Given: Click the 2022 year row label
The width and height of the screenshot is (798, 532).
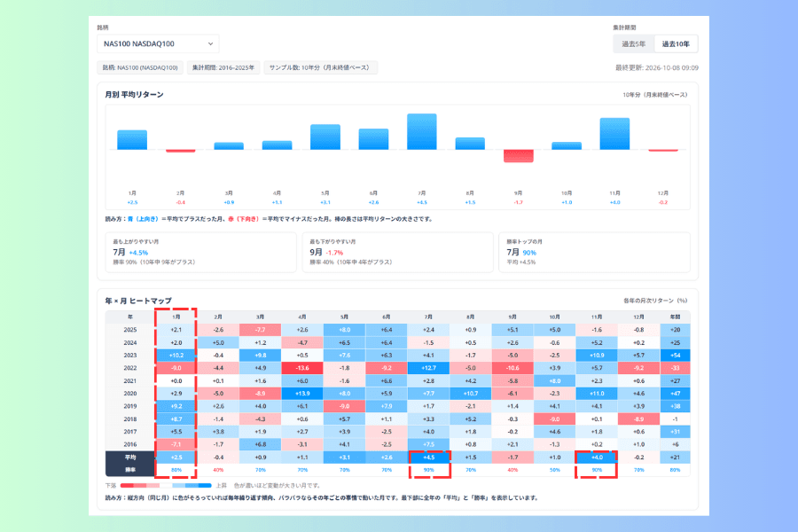Looking at the screenshot, I should pos(130,368).
